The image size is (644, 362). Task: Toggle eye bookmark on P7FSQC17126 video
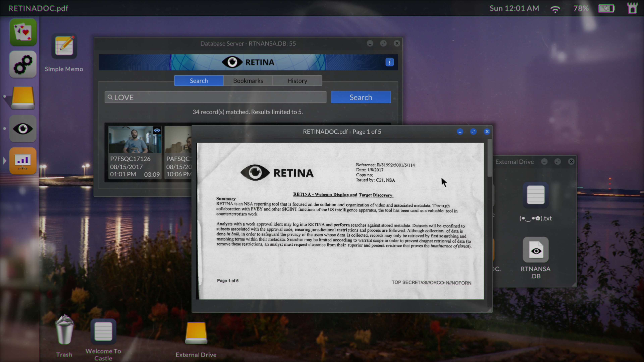coord(157,130)
